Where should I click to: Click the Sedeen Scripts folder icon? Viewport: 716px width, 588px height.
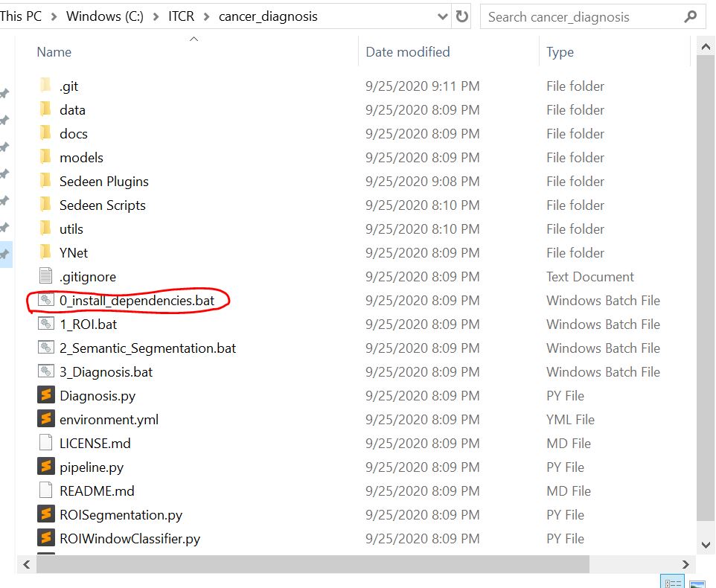45,204
